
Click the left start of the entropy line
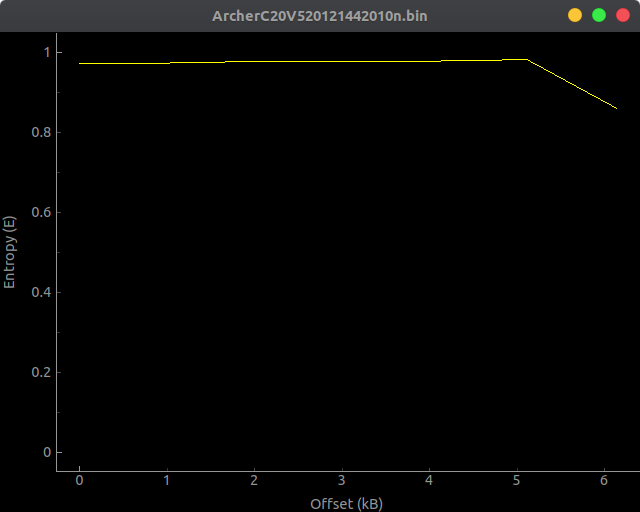click(80, 63)
